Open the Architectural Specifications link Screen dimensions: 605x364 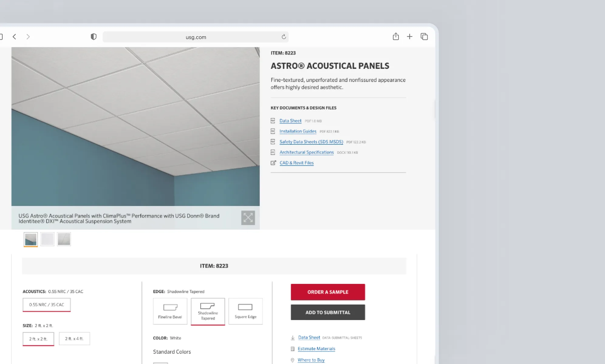306,152
